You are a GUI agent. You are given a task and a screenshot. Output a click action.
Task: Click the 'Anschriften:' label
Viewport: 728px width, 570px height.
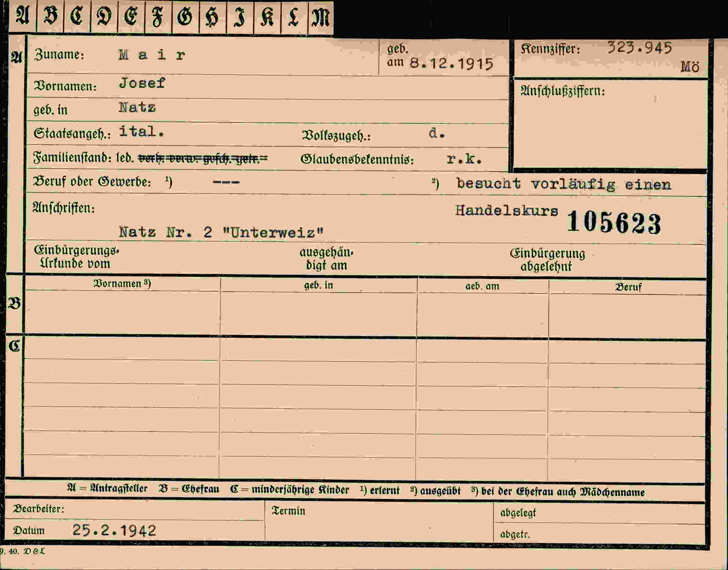point(64,208)
